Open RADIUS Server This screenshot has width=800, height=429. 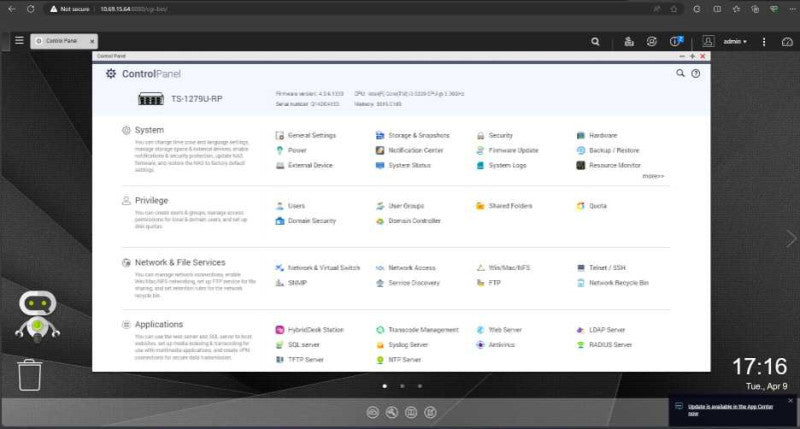tap(605, 345)
